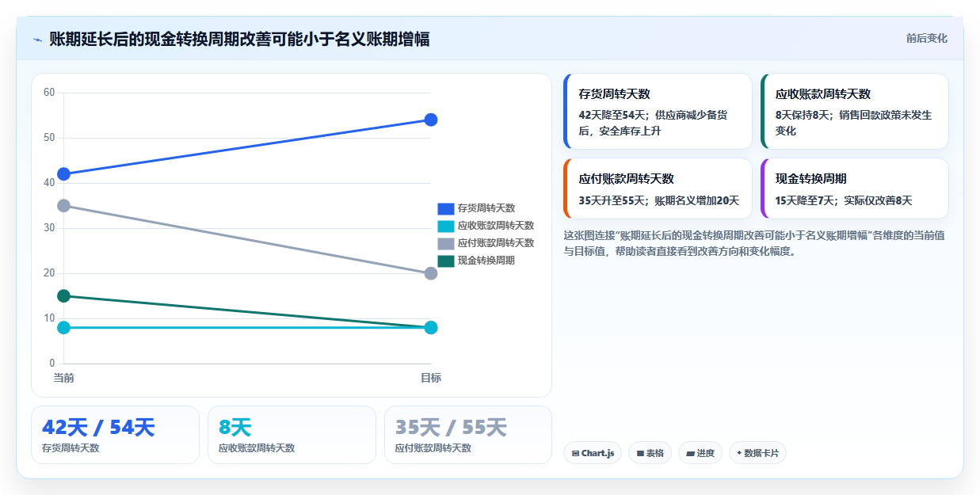The width and height of the screenshot is (980, 495).
Task: Click the 前后变化 label in header
Action: [926, 38]
